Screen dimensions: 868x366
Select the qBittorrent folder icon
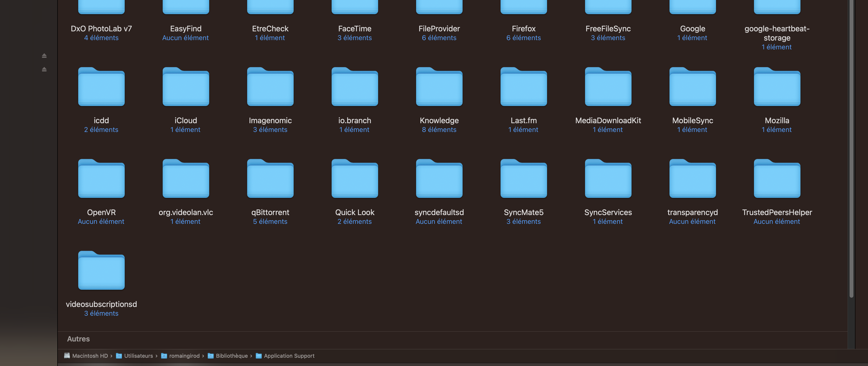[x=270, y=179]
